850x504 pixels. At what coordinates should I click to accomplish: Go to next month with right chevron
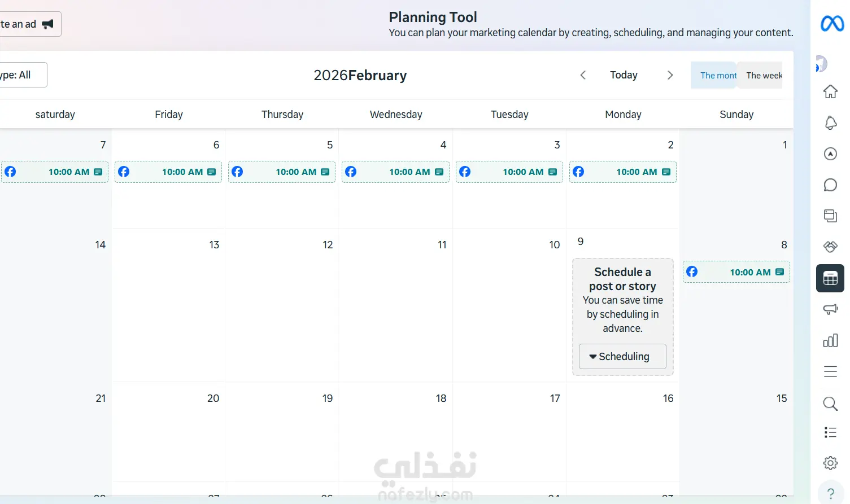(x=670, y=75)
